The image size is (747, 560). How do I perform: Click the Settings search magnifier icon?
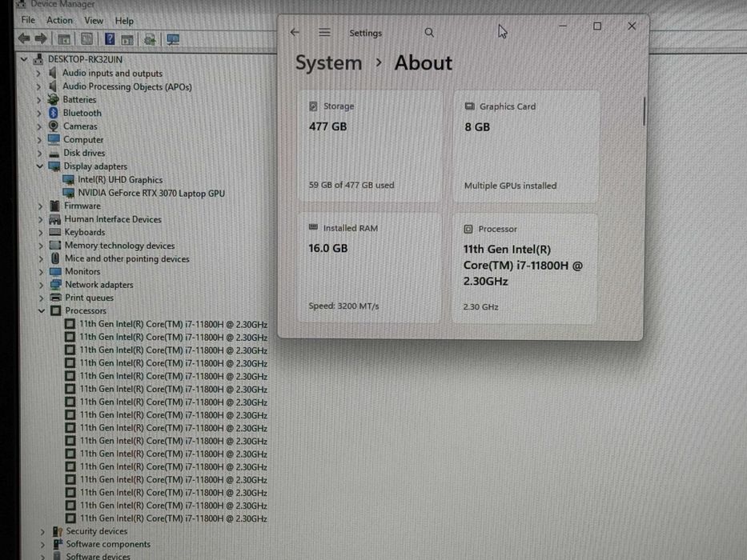click(x=429, y=32)
